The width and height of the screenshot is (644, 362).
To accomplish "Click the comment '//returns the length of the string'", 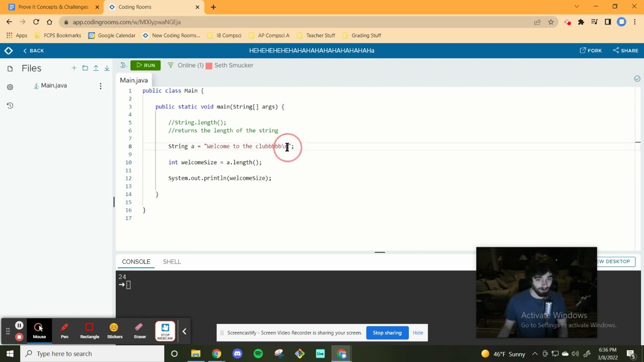I will pos(223,131).
